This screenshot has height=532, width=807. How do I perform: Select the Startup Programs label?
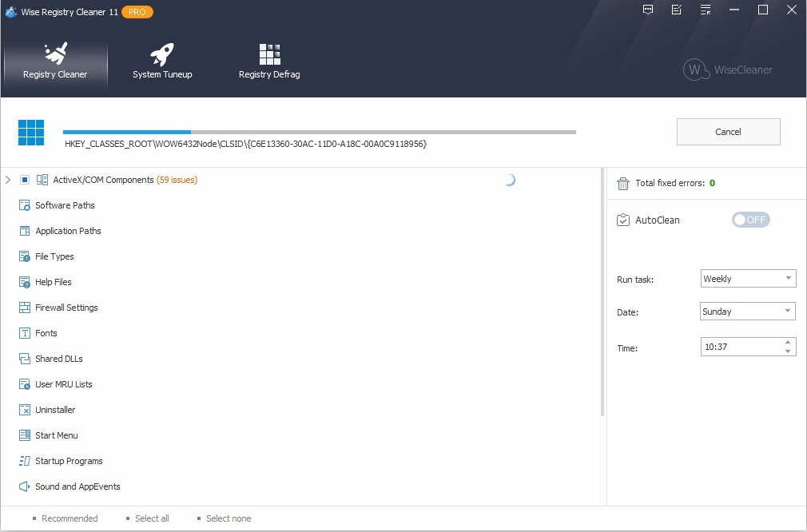pyautogui.click(x=69, y=461)
